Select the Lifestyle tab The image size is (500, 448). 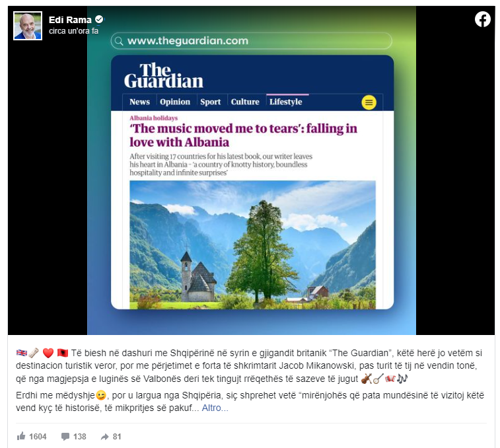point(286,102)
